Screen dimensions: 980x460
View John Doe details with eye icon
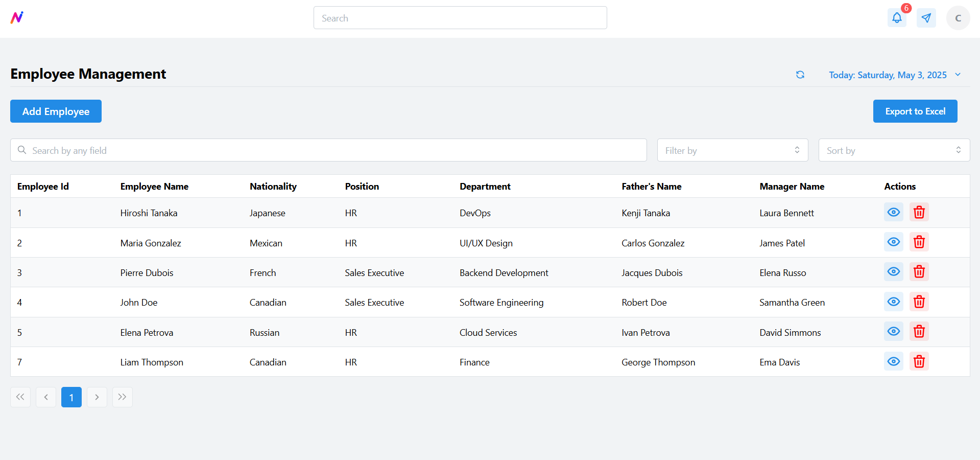coord(893,302)
